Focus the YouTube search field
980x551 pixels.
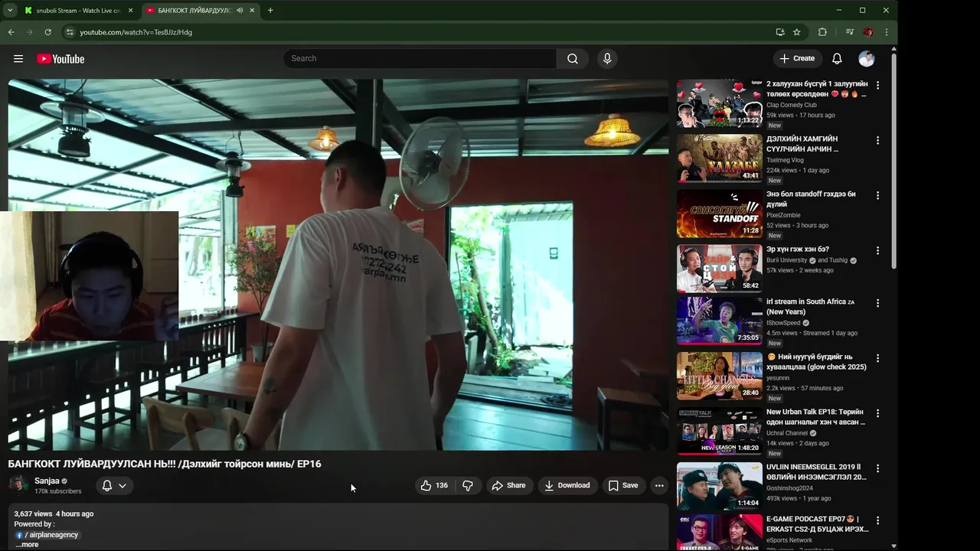tap(420, 59)
